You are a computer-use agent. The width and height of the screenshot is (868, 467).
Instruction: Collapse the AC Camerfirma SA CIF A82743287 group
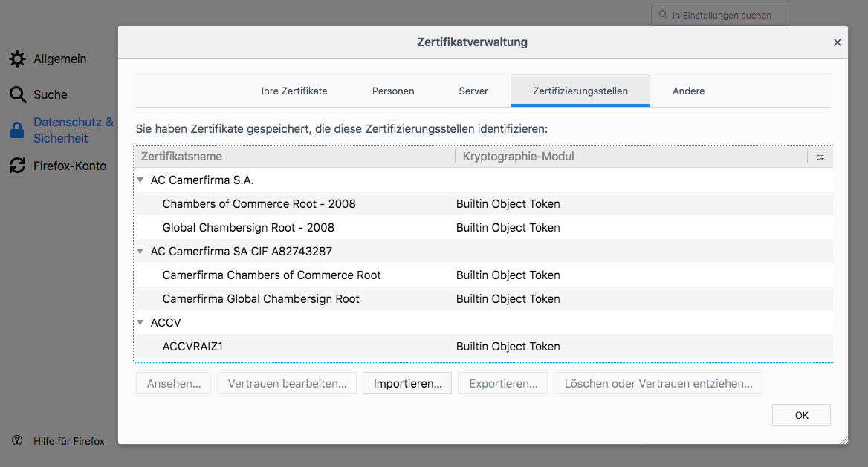click(140, 251)
